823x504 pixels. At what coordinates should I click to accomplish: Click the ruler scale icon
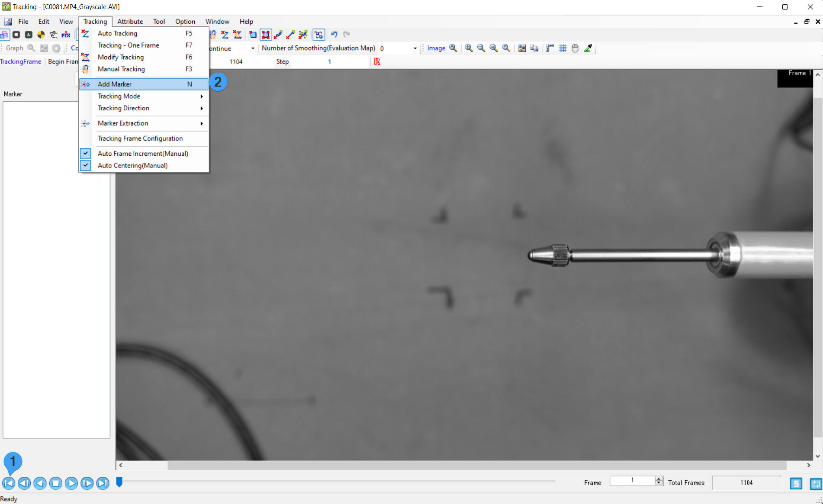pyautogui.click(x=550, y=48)
